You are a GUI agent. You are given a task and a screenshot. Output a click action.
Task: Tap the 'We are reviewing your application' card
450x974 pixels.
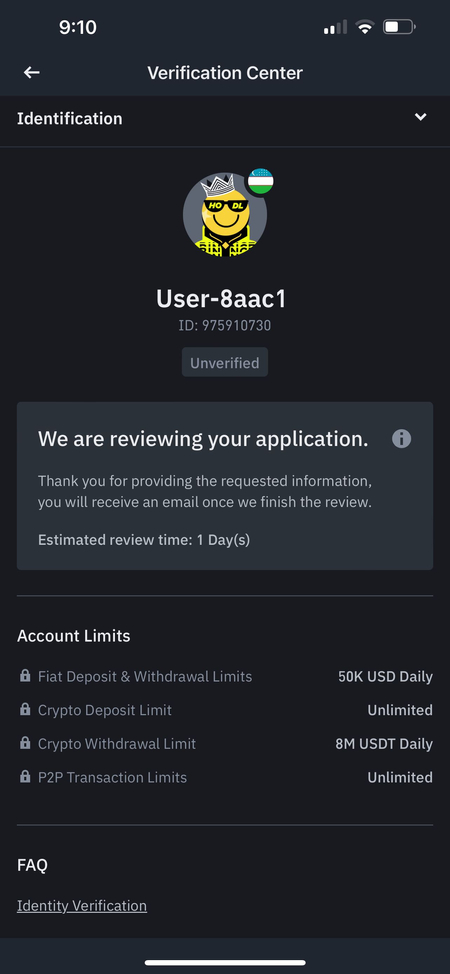click(225, 486)
